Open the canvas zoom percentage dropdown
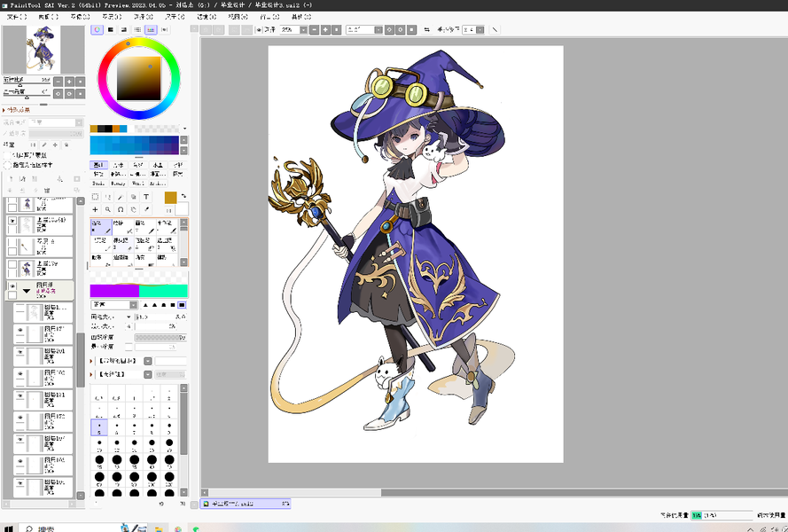 [303, 29]
